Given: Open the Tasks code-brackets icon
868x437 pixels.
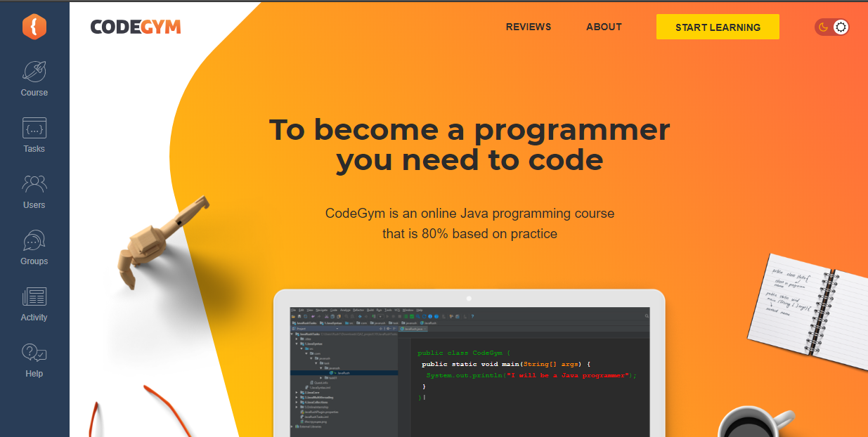Looking at the screenshot, I should click(34, 128).
